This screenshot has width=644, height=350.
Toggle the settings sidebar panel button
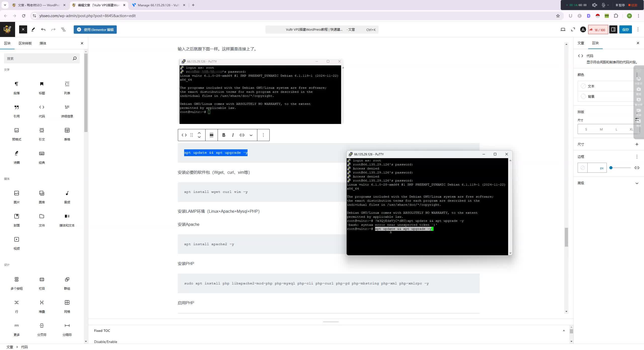click(x=613, y=29)
